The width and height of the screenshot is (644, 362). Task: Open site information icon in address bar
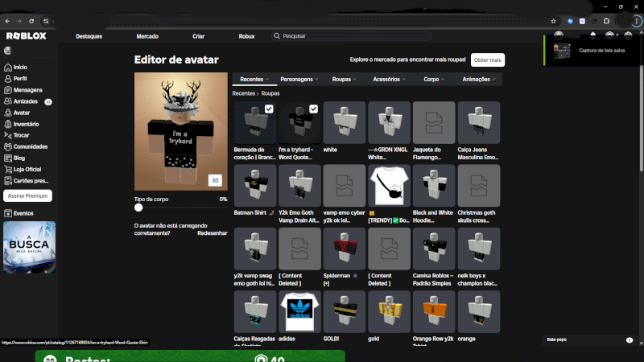[x=46, y=21]
